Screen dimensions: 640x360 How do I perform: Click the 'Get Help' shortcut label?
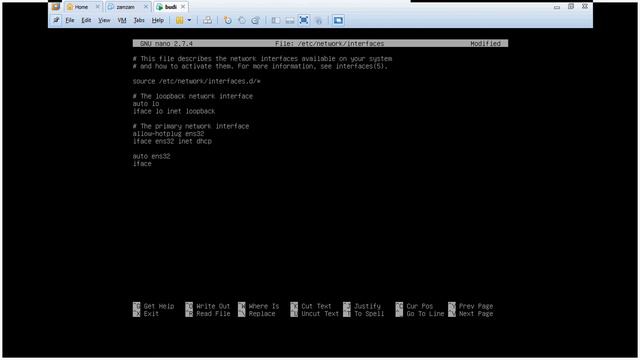pyautogui.click(x=159, y=306)
